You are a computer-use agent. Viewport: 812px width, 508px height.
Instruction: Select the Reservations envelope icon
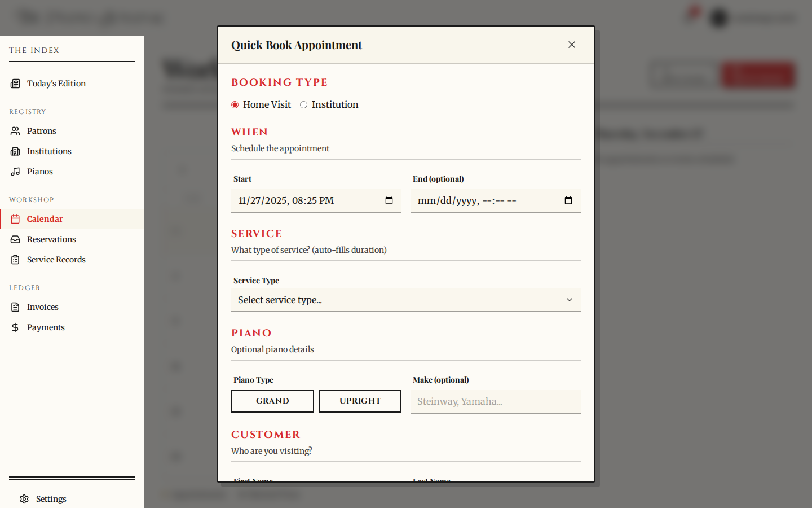(15, 239)
